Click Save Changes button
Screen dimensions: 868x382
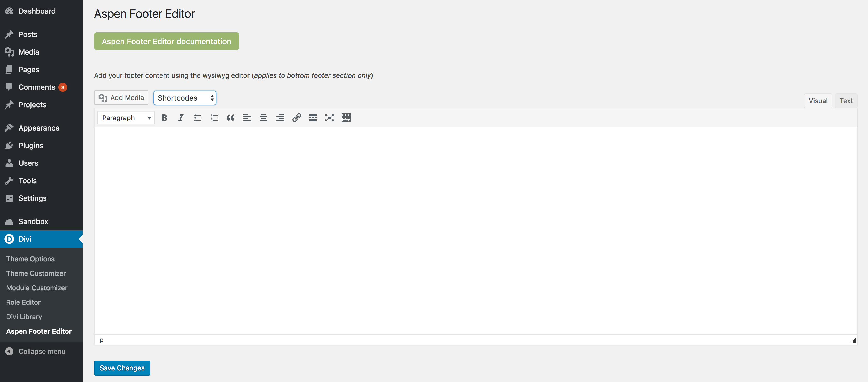pyautogui.click(x=122, y=368)
